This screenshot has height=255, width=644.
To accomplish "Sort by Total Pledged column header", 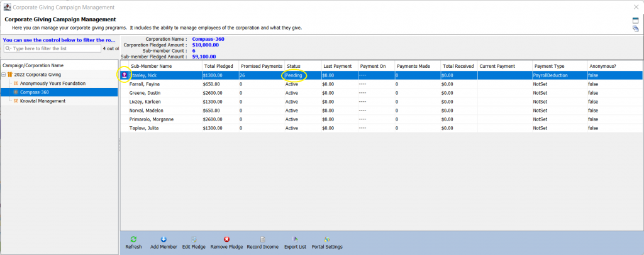I will (221, 66).
